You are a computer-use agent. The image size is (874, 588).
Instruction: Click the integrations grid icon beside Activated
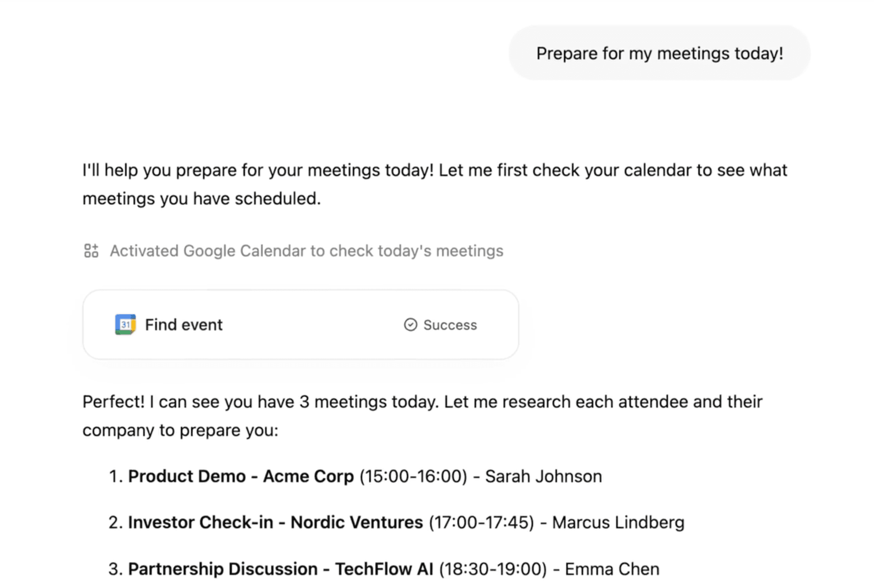click(x=91, y=251)
